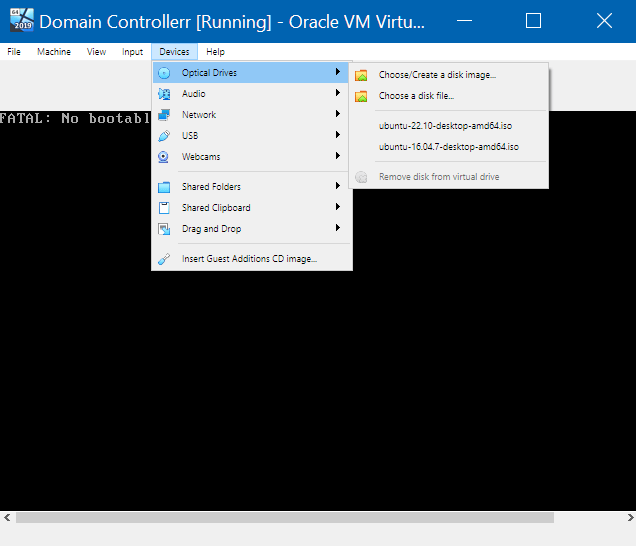
Task: Expand the Webcams submenu arrow
Action: click(337, 156)
